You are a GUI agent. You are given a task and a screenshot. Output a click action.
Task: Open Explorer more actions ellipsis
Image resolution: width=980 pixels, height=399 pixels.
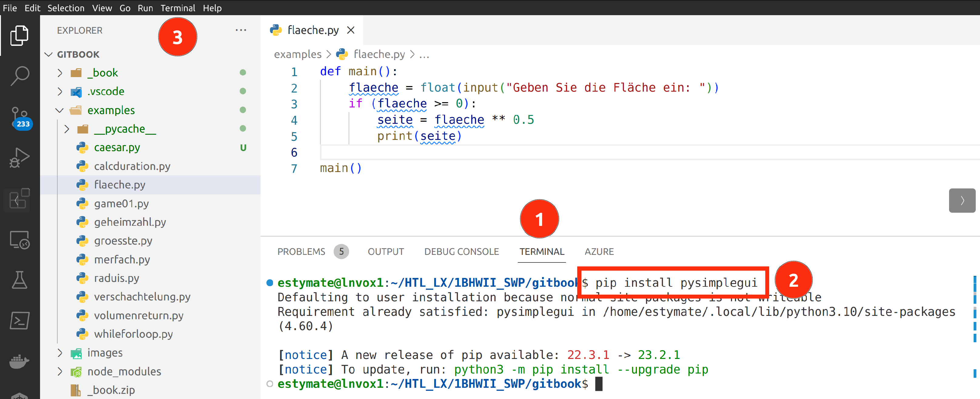pos(241,30)
